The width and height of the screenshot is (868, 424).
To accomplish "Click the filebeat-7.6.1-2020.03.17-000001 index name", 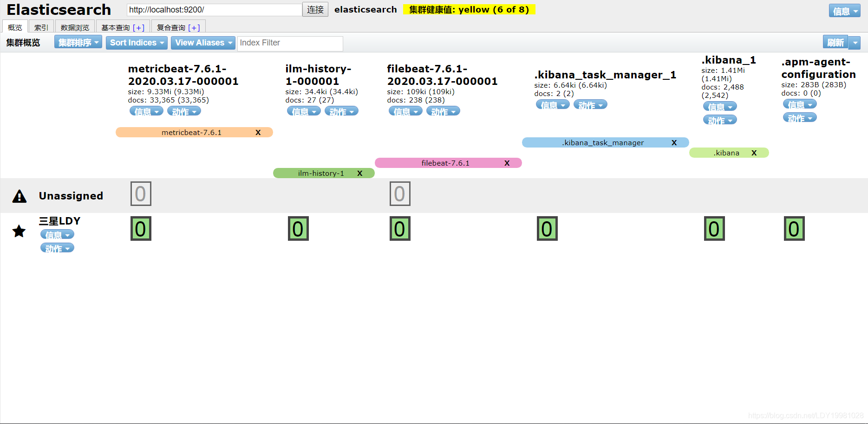I will [x=442, y=75].
